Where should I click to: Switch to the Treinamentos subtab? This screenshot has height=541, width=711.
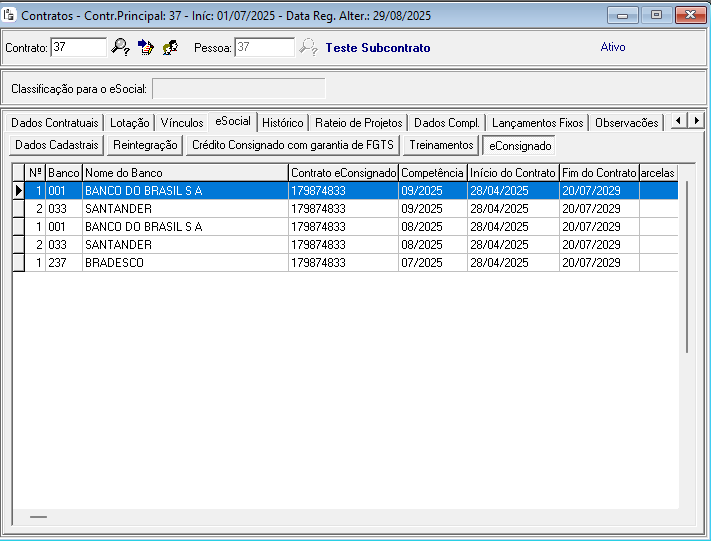point(441,145)
